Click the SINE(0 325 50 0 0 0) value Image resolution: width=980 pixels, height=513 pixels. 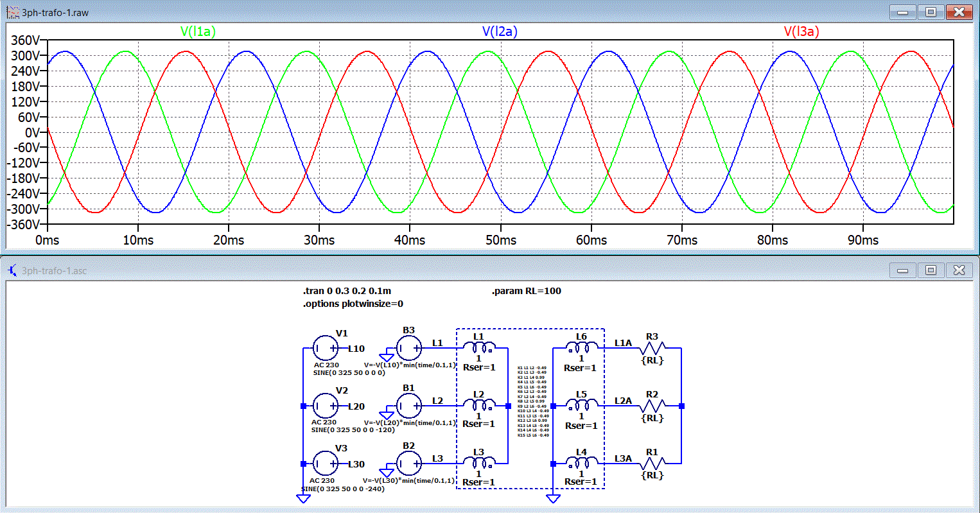349,372
